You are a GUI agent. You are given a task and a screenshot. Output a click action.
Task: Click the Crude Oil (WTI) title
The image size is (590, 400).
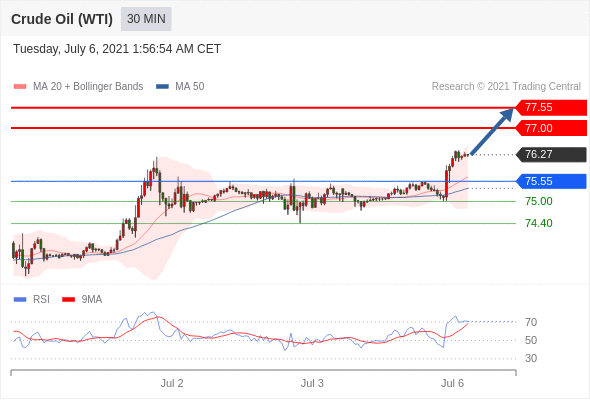[x=62, y=19]
